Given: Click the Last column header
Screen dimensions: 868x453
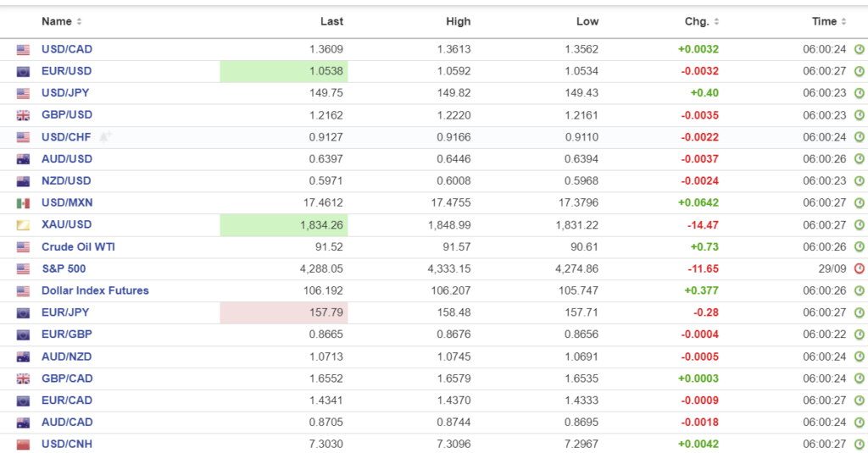Looking at the screenshot, I should point(331,22).
